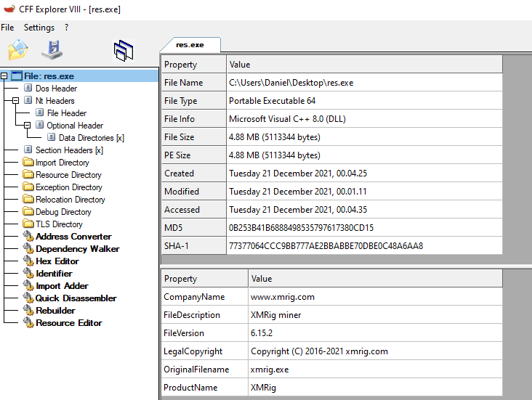
Task: Click the Import Directory folder icon
Action: point(28,162)
